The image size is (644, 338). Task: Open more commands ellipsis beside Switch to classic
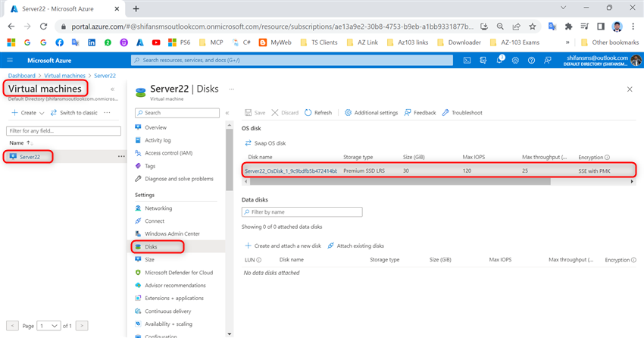(x=107, y=112)
